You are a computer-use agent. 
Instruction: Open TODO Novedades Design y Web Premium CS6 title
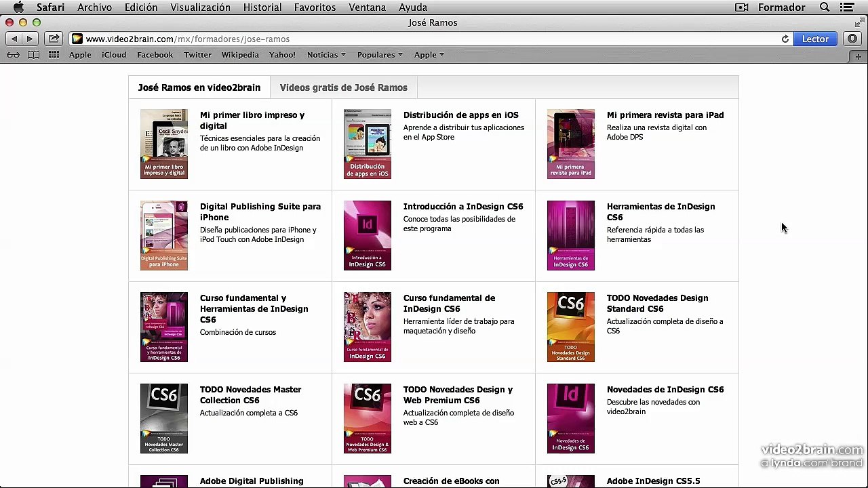pos(458,395)
